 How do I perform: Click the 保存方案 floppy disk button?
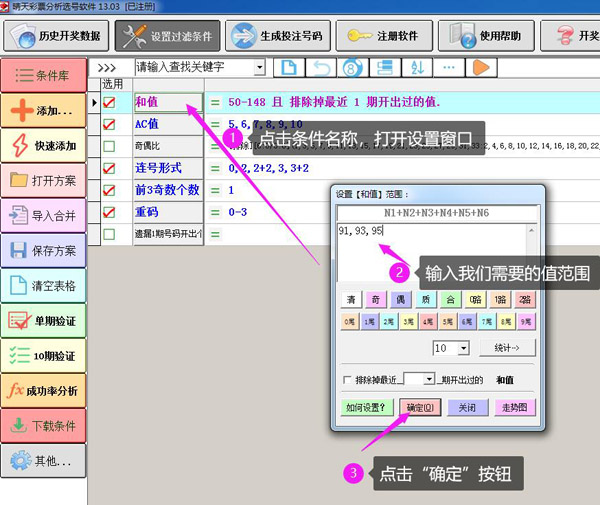click(x=44, y=251)
